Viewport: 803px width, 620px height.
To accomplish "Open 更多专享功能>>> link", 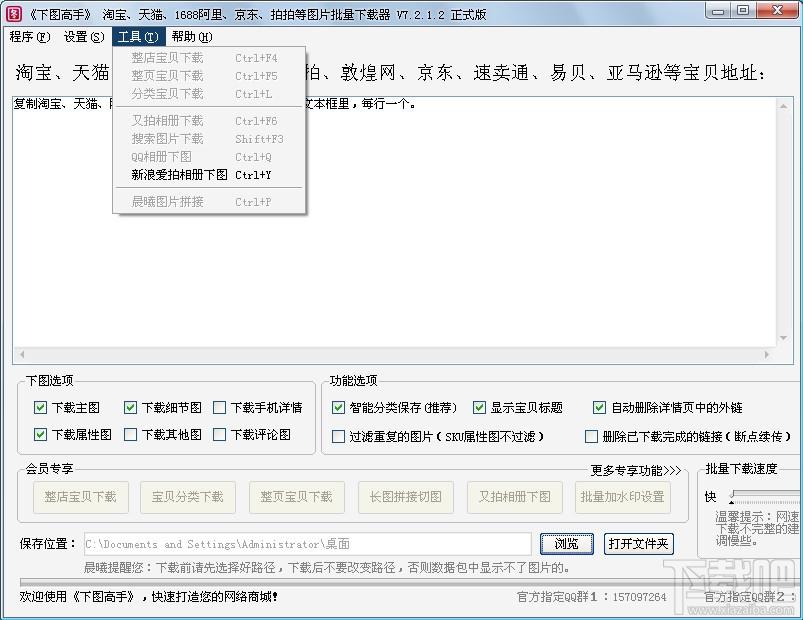I will tap(636, 470).
